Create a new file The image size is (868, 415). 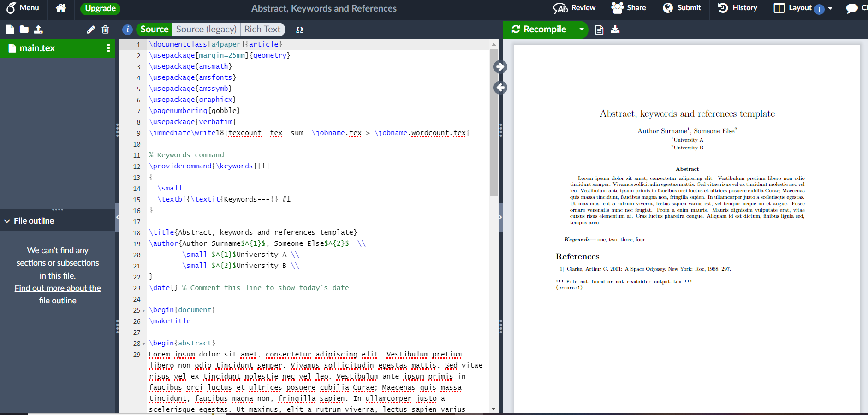pyautogui.click(x=10, y=30)
